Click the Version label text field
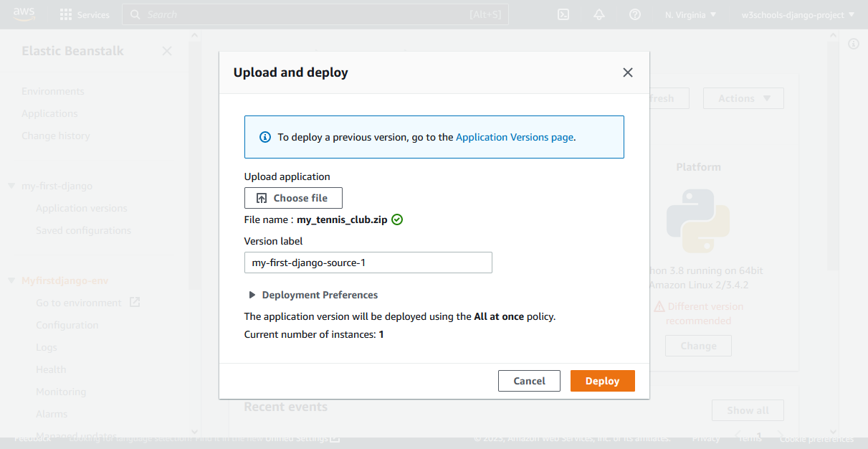Screen dimensions: 868x449 368,263
